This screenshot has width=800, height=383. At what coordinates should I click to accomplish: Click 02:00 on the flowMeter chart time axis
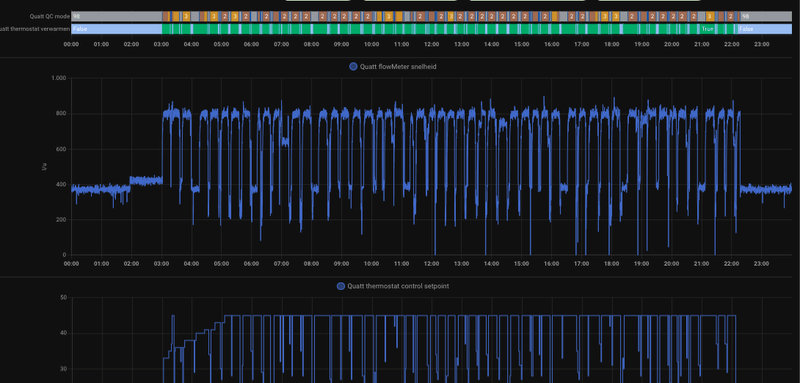[x=131, y=264]
